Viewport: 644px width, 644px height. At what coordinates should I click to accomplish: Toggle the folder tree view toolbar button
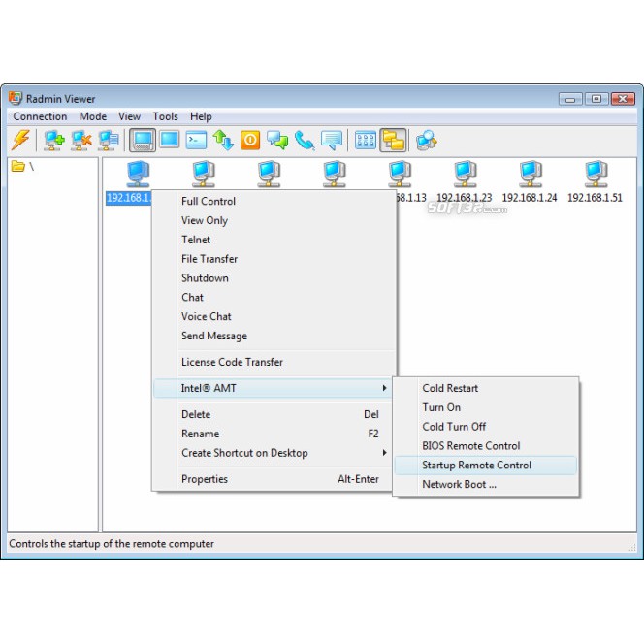pyautogui.click(x=393, y=140)
